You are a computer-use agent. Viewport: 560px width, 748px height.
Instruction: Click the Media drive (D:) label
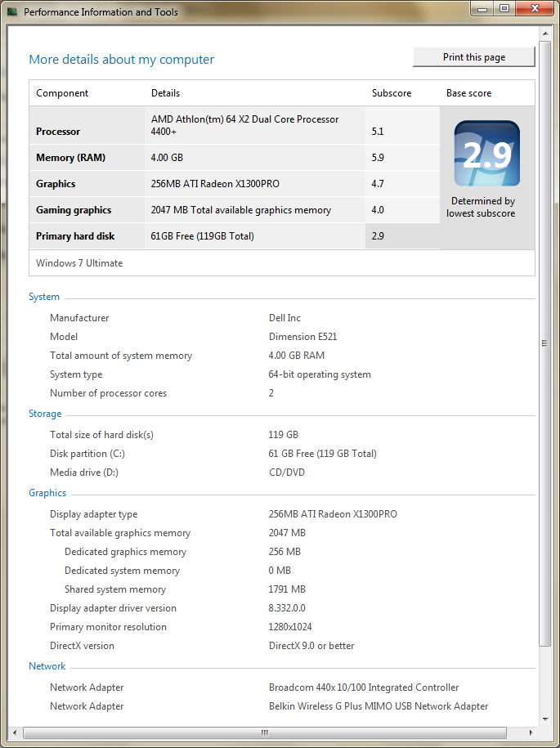pyautogui.click(x=84, y=473)
